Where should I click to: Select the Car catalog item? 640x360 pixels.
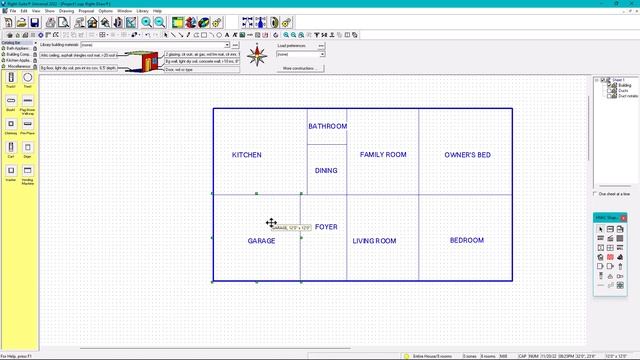point(11,150)
